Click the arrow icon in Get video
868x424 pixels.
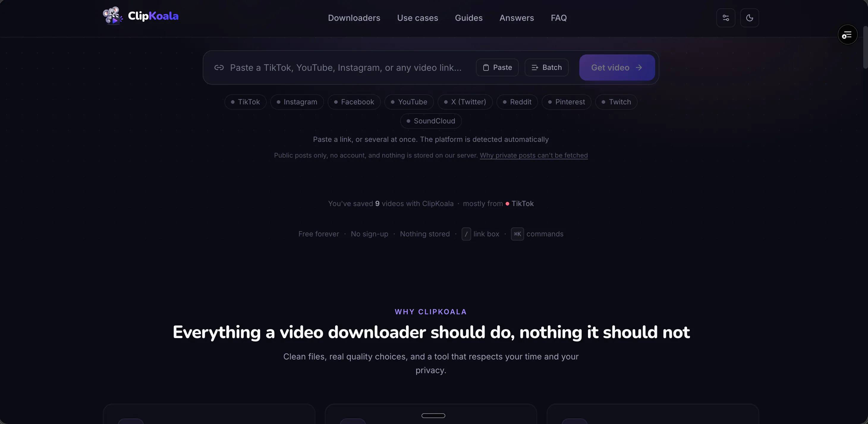point(639,67)
